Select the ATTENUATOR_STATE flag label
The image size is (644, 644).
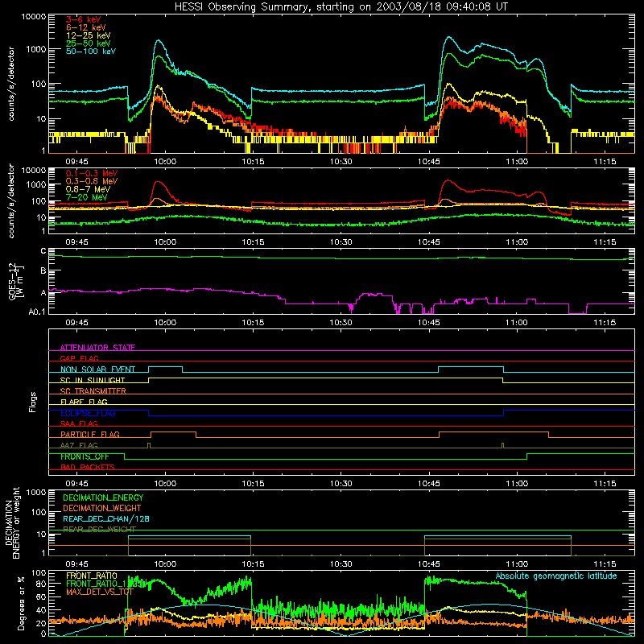[97, 348]
